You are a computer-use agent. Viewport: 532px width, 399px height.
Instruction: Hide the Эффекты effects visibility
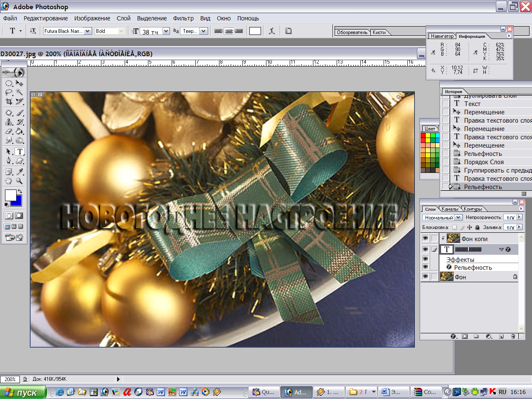425,259
